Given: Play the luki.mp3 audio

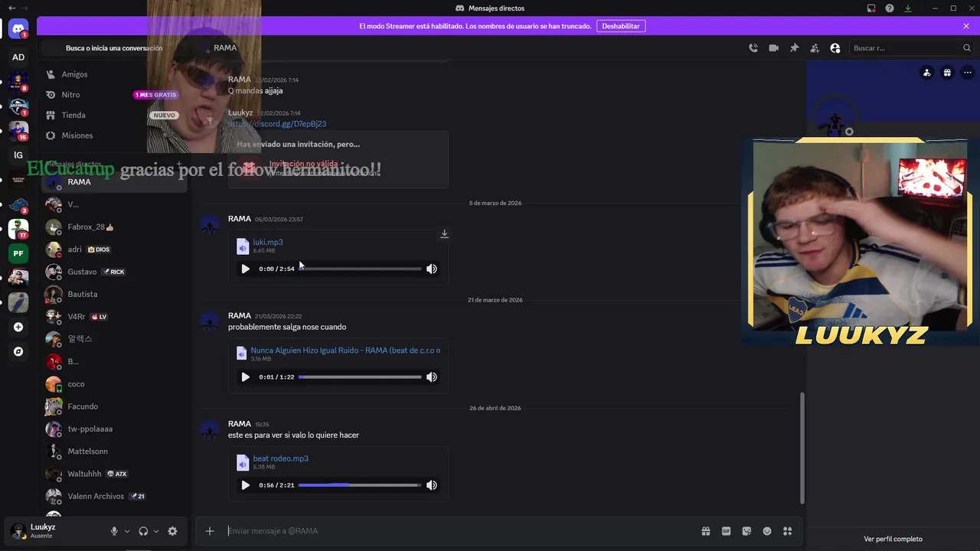Looking at the screenshot, I should [x=245, y=269].
